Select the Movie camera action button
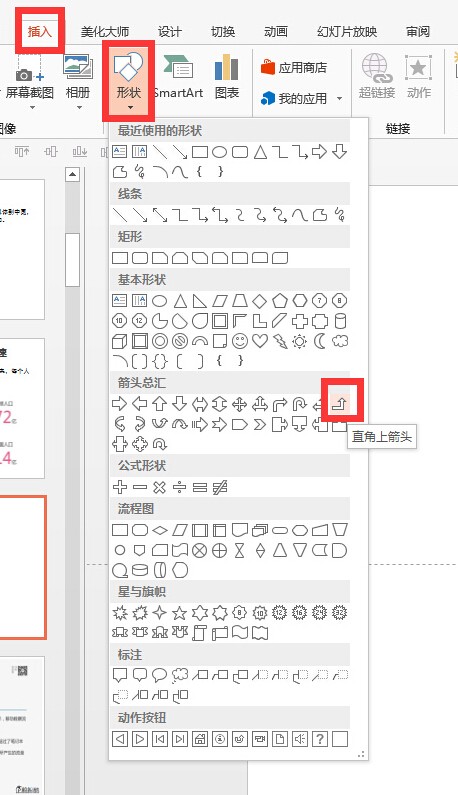Screen dimensions: 458x795 260,739
